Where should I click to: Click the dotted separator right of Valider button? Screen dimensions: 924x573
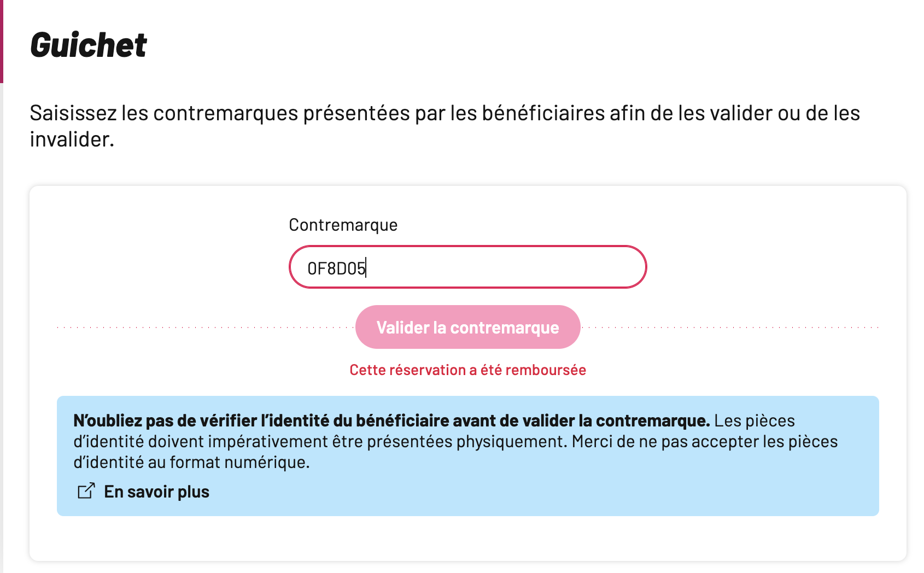(730, 328)
